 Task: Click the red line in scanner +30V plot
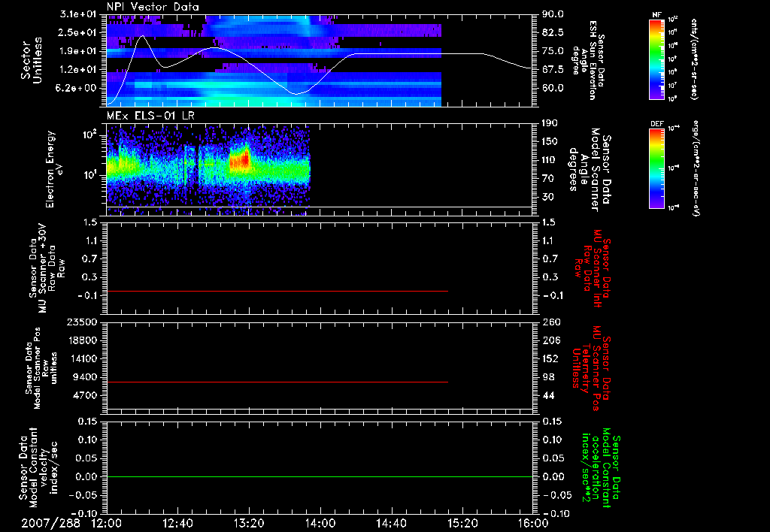coord(277,291)
